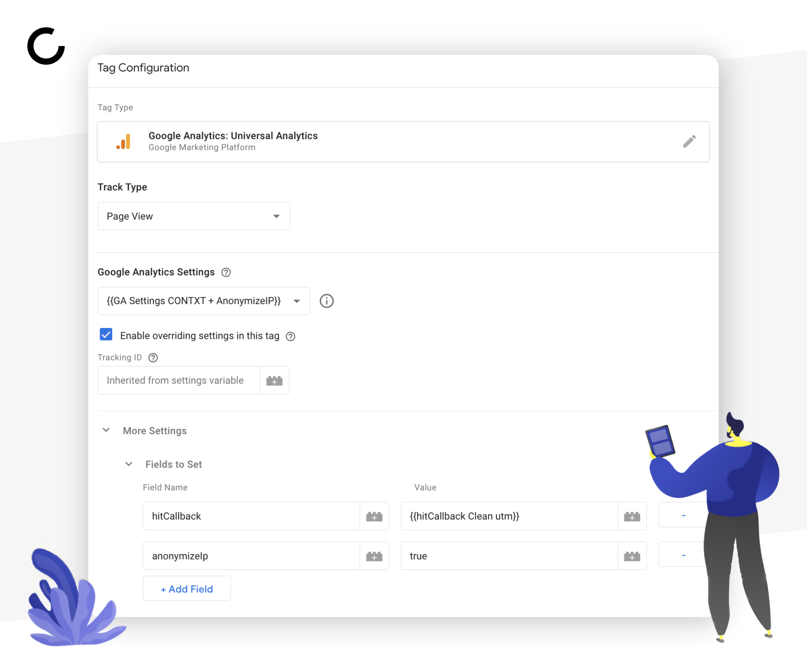Click the Tag Configuration heading
The width and height of the screenshot is (807, 672).
click(x=143, y=68)
